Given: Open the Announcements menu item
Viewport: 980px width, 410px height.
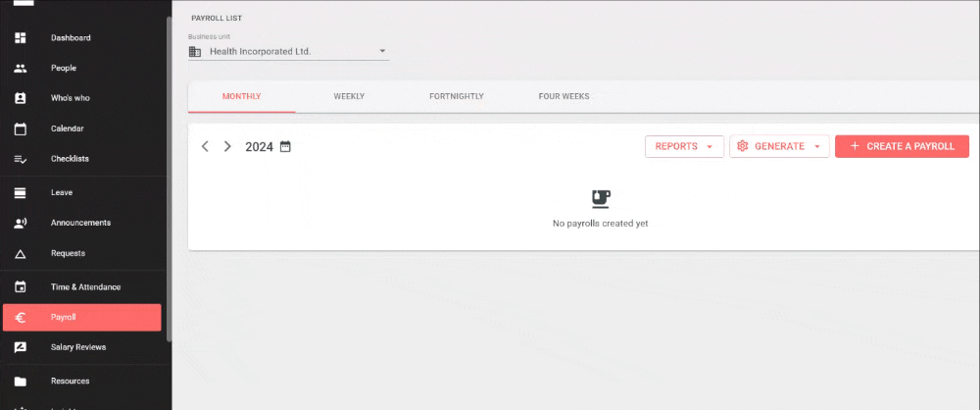Looking at the screenshot, I should (x=82, y=223).
